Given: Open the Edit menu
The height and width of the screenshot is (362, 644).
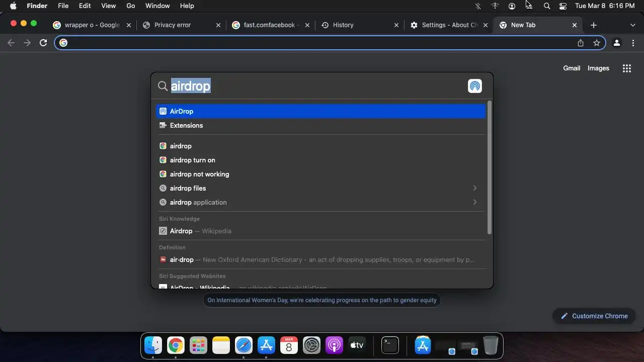Looking at the screenshot, I should click(x=85, y=6).
